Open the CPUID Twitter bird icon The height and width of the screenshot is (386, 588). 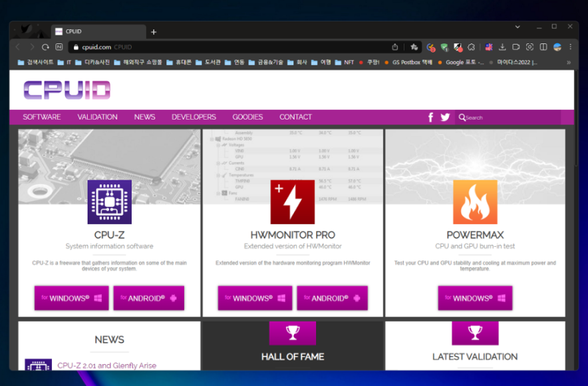click(445, 117)
